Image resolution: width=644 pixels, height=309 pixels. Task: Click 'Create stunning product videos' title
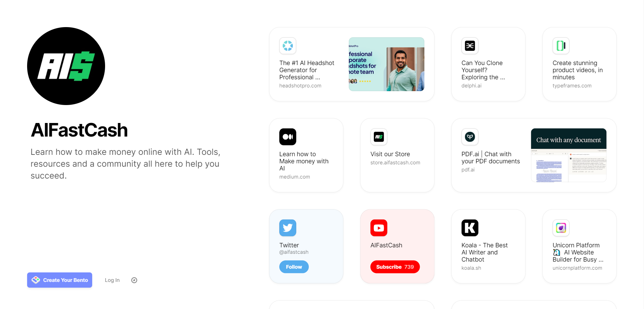(578, 70)
